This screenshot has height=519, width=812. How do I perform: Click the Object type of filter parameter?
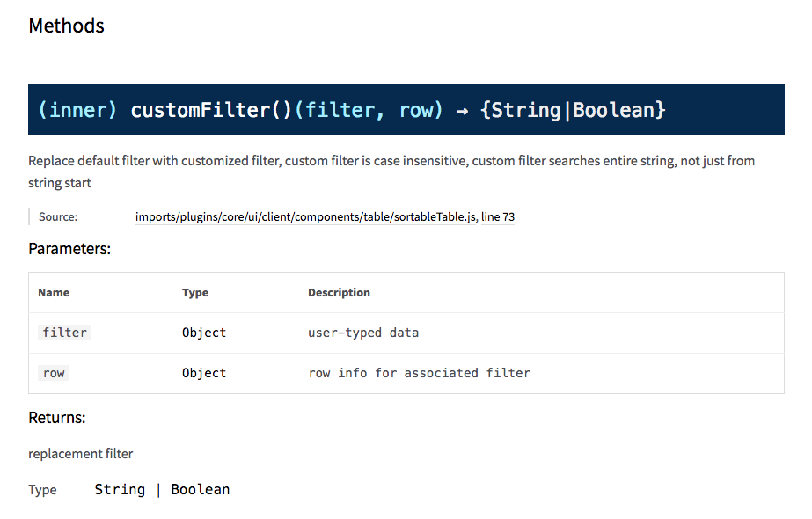pos(204,333)
